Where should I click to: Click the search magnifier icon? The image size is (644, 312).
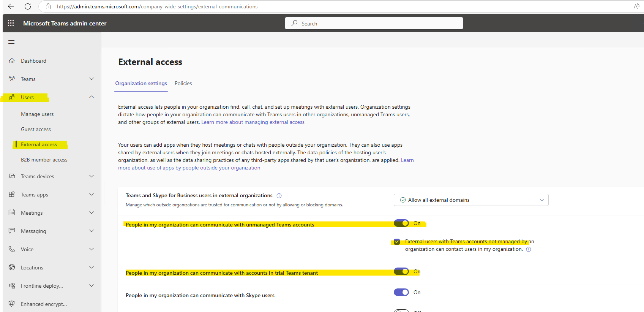(294, 23)
